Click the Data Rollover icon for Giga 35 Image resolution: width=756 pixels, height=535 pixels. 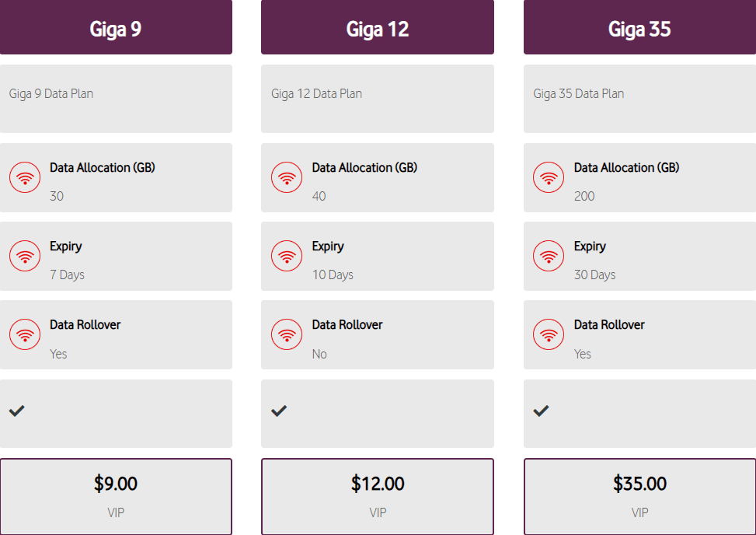[x=549, y=334]
